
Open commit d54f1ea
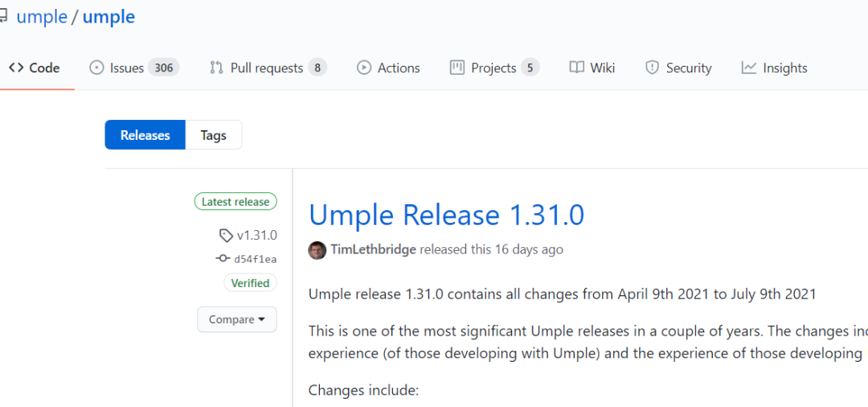tap(256, 258)
